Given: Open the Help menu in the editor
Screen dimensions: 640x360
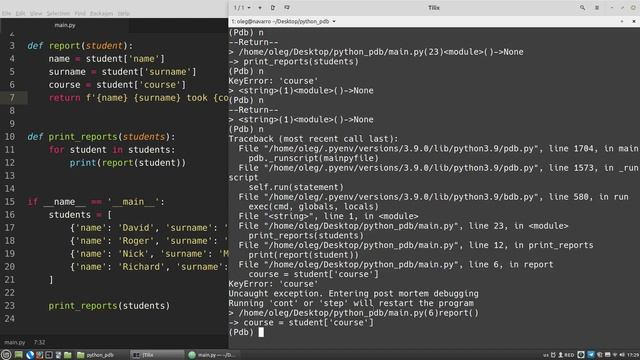Looking at the screenshot, I should 123,13.
